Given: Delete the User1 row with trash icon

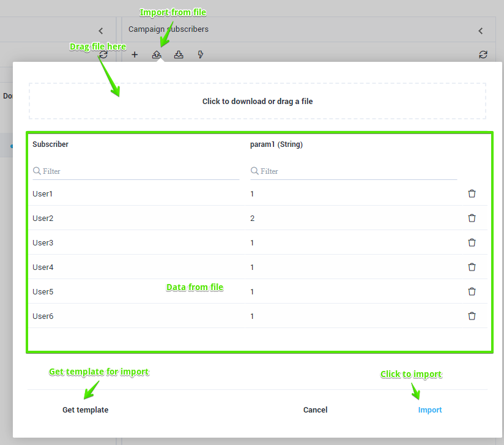Looking at the screenshot, I should pos(472,193).
